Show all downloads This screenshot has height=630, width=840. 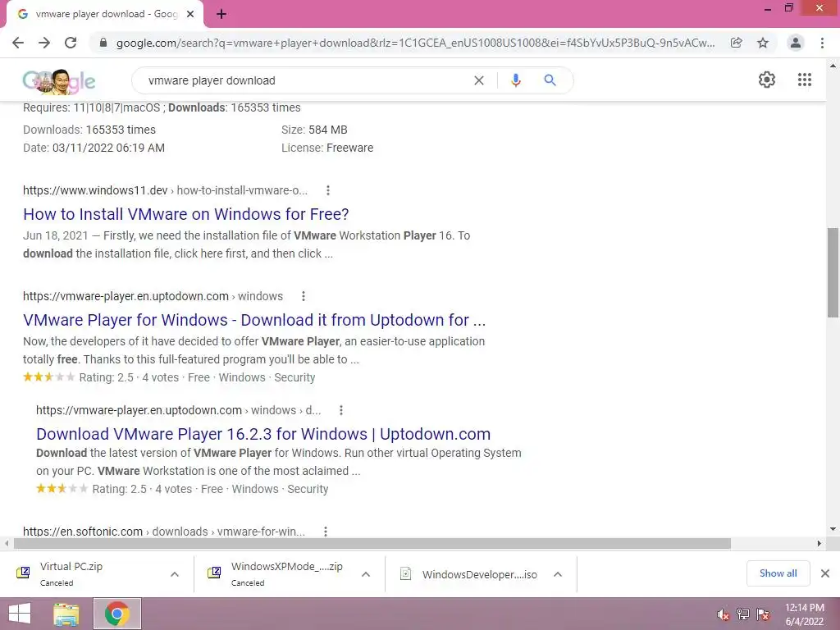tap(778, 573)
